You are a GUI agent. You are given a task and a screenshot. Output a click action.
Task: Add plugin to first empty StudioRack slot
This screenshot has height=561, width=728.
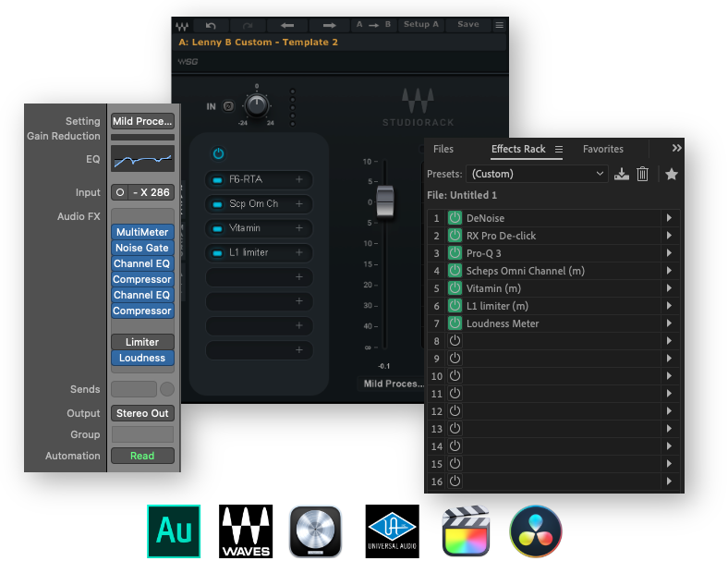pyautogui.click(x=299, y=277)
